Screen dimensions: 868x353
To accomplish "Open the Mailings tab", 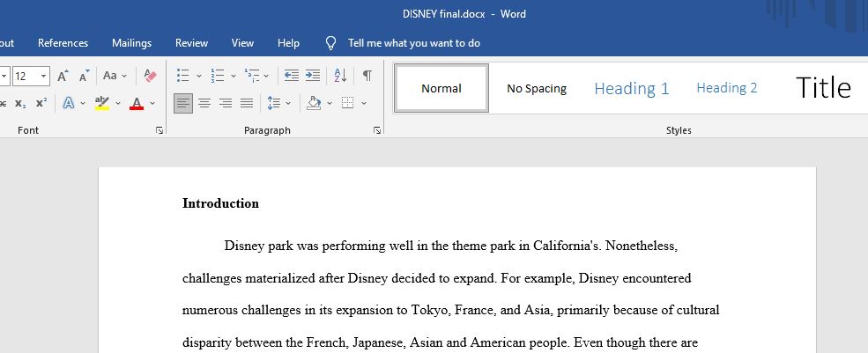I will (132, 43).
